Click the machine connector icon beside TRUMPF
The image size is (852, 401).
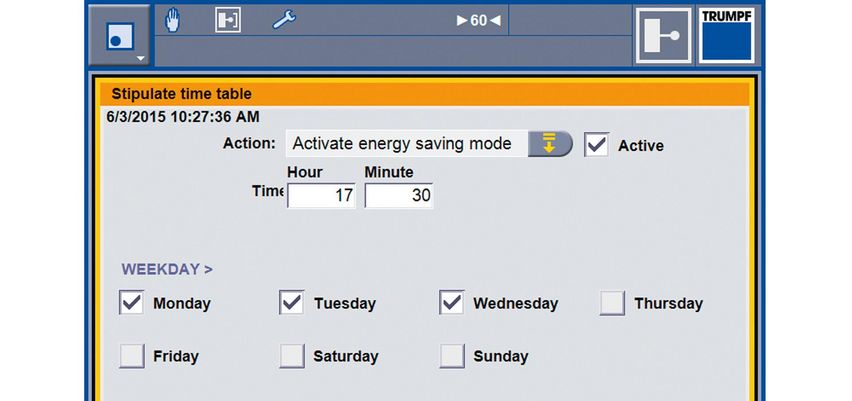point(662,37)
